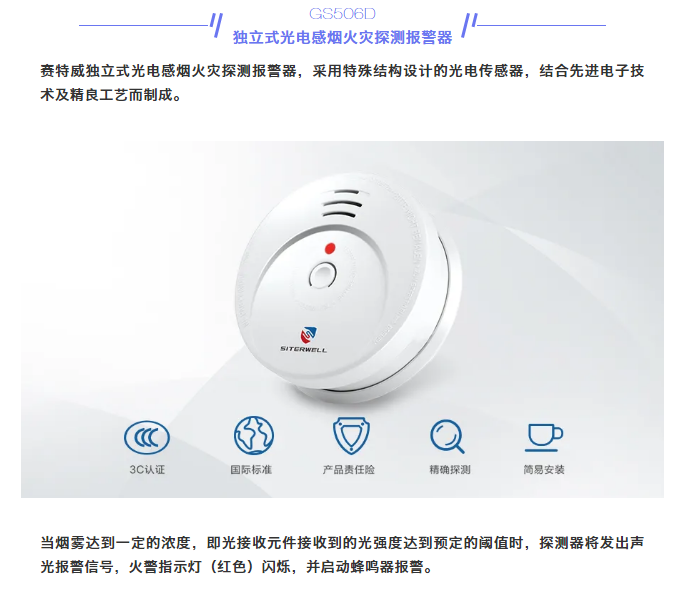Click the paragraph starting 当烟雾达到一定的浓度
691x594 pixels.
(342, 554)
